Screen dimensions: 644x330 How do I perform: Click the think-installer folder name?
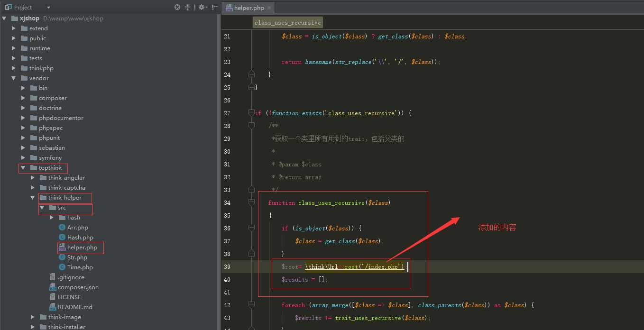67,327
